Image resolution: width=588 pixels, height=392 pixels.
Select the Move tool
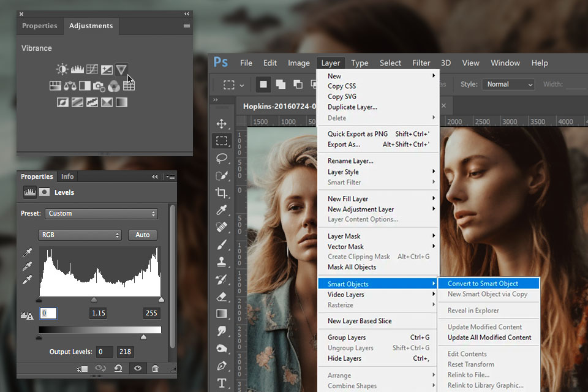point(222,124)
